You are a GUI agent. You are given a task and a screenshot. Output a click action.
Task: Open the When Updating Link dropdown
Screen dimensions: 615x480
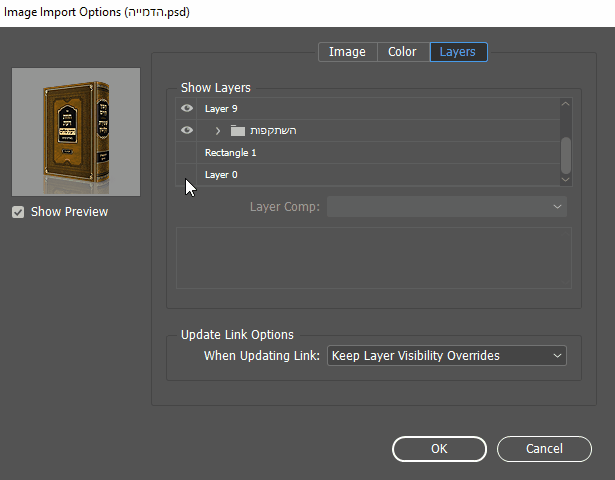[447, 356]
